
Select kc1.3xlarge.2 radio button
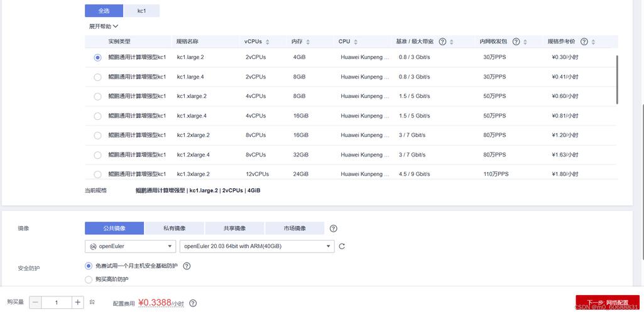(x=97, y=175)
